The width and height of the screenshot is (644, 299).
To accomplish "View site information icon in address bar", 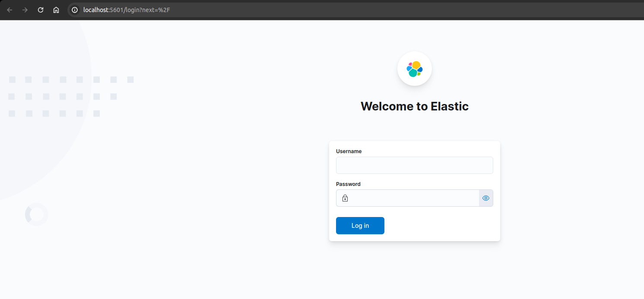I will 75,10.
